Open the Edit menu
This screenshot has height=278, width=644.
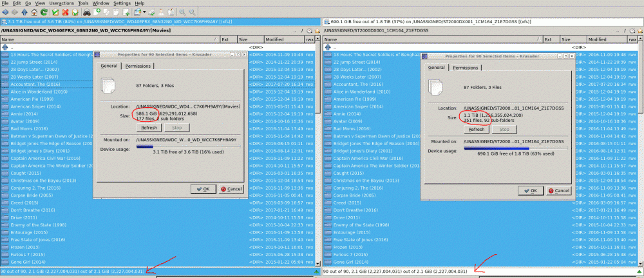coord(17,3)
